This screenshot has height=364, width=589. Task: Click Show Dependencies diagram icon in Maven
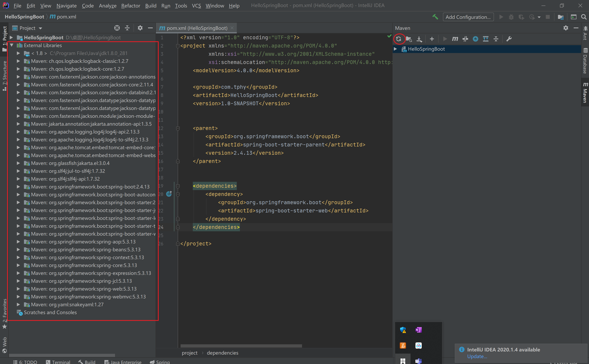pyautogui.click(x=486, y=39)
